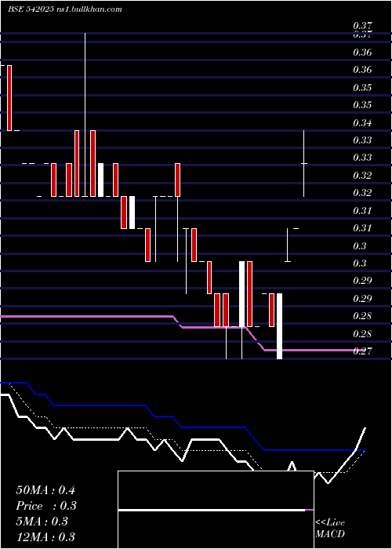Click the tall white candle dropping to 0.27
392x549 pixels.
pos(279,326)
